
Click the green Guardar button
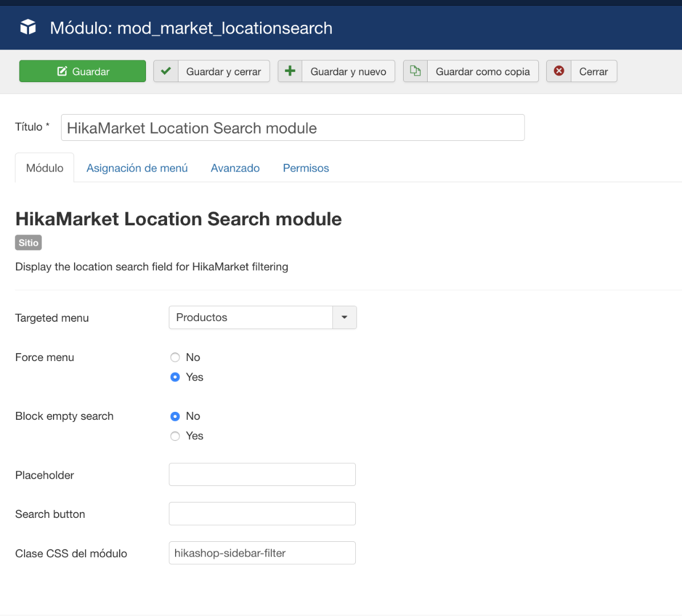pos(83,71)
